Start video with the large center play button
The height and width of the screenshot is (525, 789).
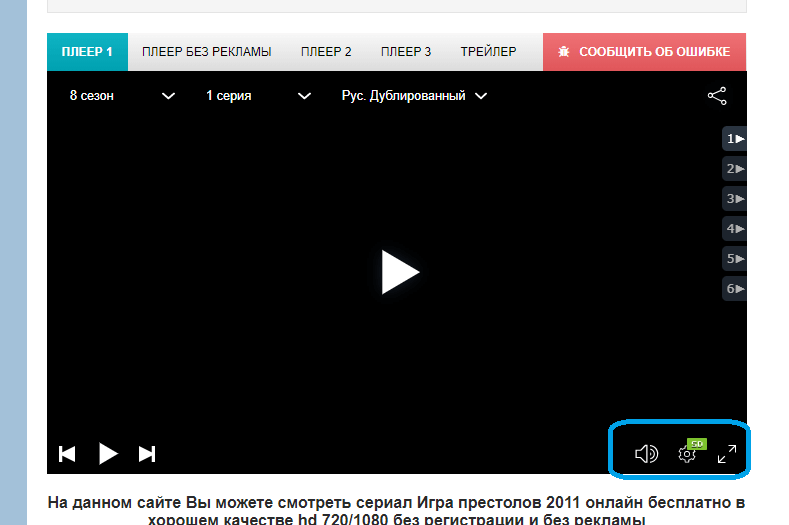point(399,272)
